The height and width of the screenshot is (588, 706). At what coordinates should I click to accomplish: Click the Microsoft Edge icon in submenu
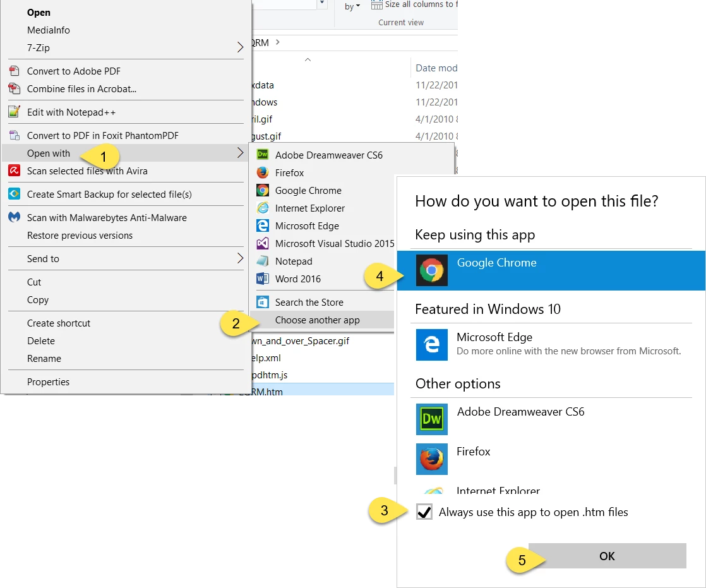coord(263,225)
